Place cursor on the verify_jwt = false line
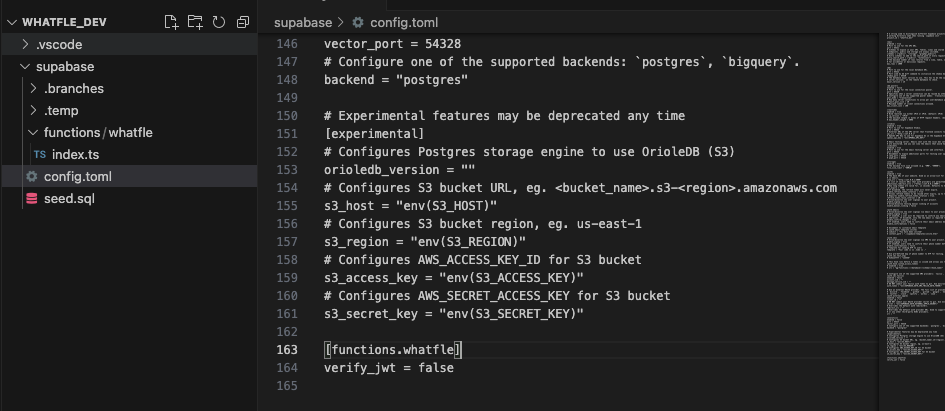This screenshot has height=411, width=945. 389,368
